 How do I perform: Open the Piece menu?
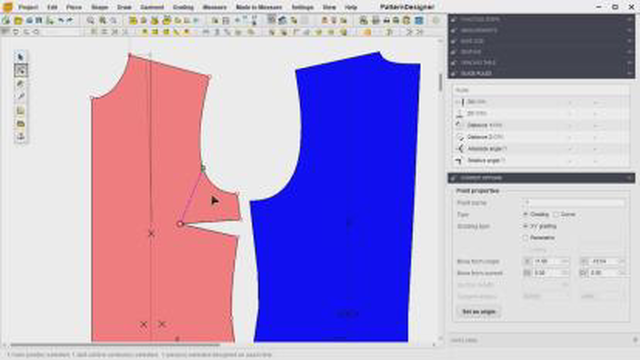click(x=74, y=7)
